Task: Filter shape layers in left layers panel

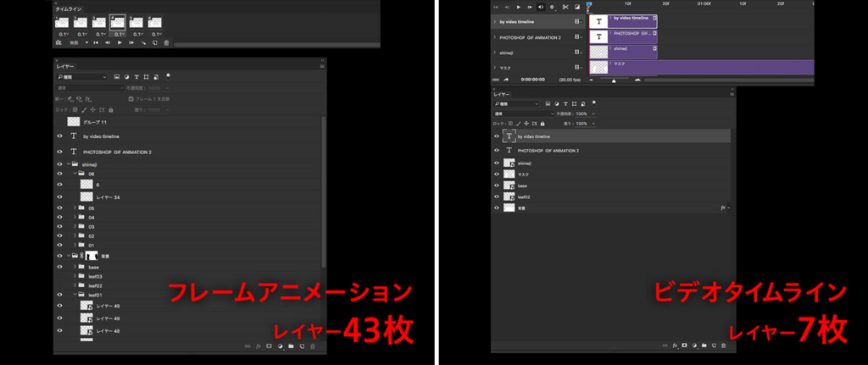Action: 146,77
